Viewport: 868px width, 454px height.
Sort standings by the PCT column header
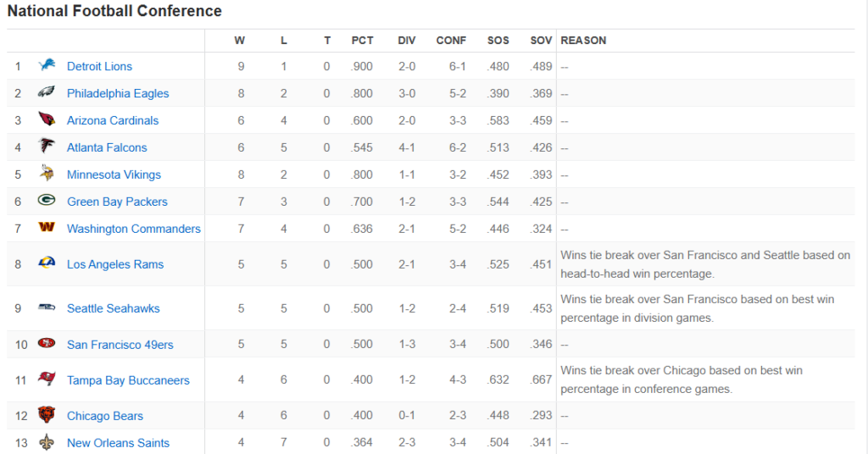pyautogui.click(x=362, y=41)
